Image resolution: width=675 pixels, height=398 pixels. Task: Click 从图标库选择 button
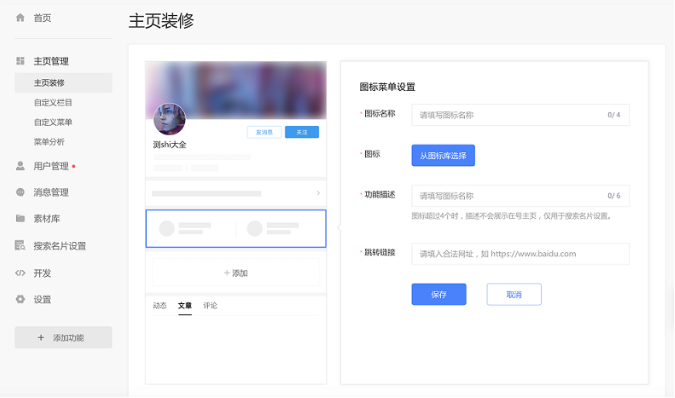click(x=443, y=155)
